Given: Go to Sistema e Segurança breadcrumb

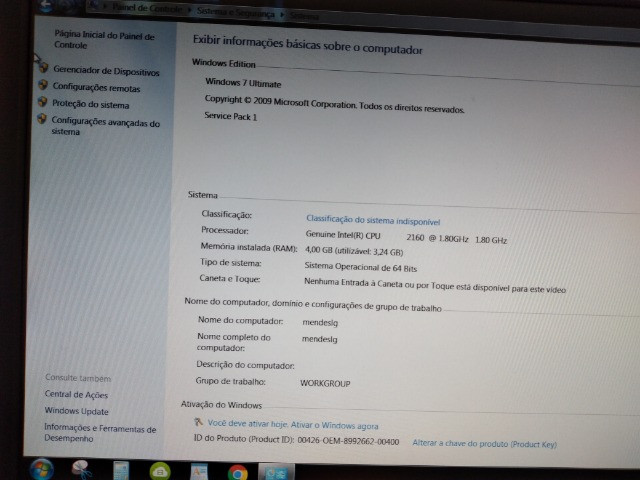Looking at the screenshot, I should coord(236,12).
